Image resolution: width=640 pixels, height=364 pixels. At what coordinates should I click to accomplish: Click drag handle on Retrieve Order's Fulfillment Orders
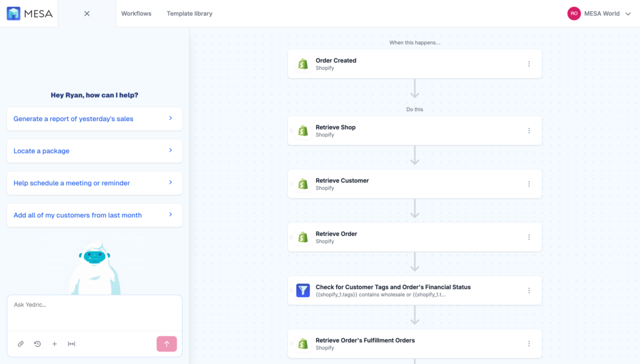tap(291, 344)
